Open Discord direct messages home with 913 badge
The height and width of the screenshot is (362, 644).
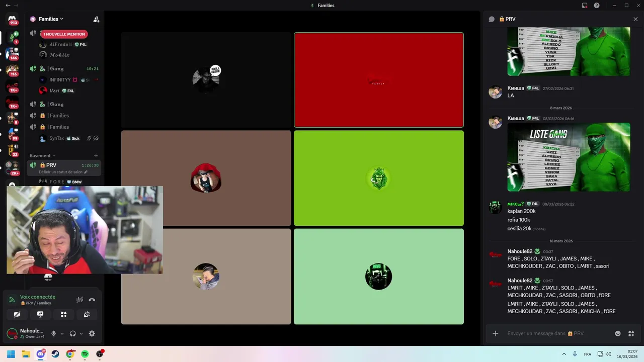[12, 19]
